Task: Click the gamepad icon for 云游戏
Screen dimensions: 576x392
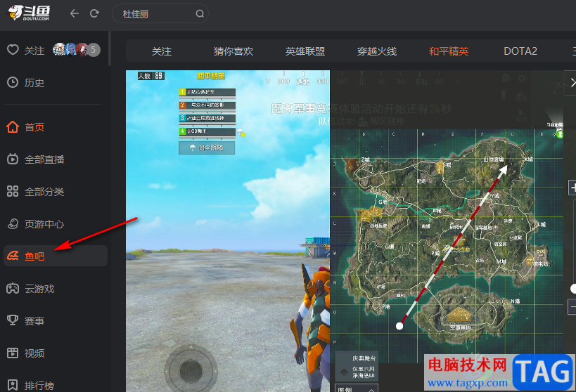Action: point(13,288)
